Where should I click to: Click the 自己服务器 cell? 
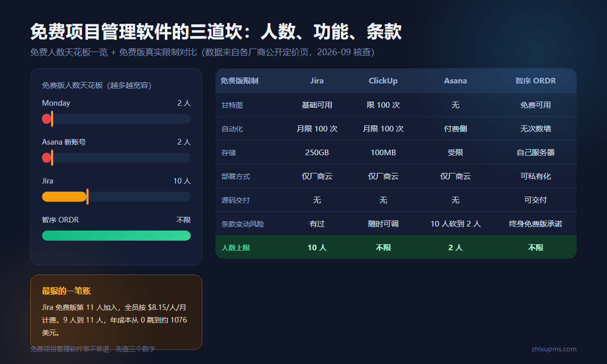(x=536, y=153)
